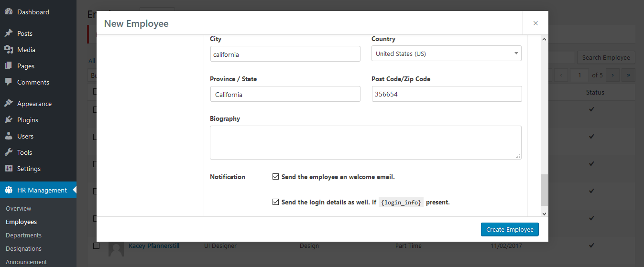Image resolution: width=644 pixels, height=267 pixels.
Task: Click the Search Employee button
Action: pyautogui.click(x=606, y=57)
